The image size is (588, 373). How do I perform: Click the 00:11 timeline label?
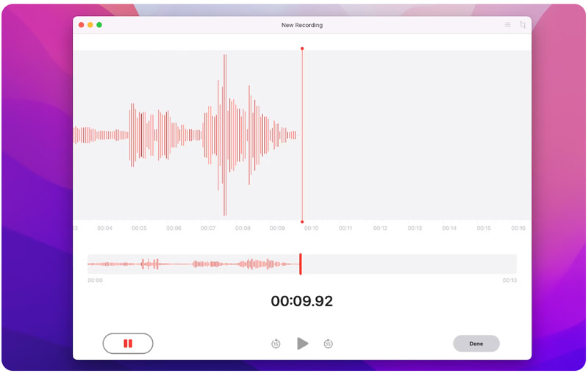click(345, 228)
